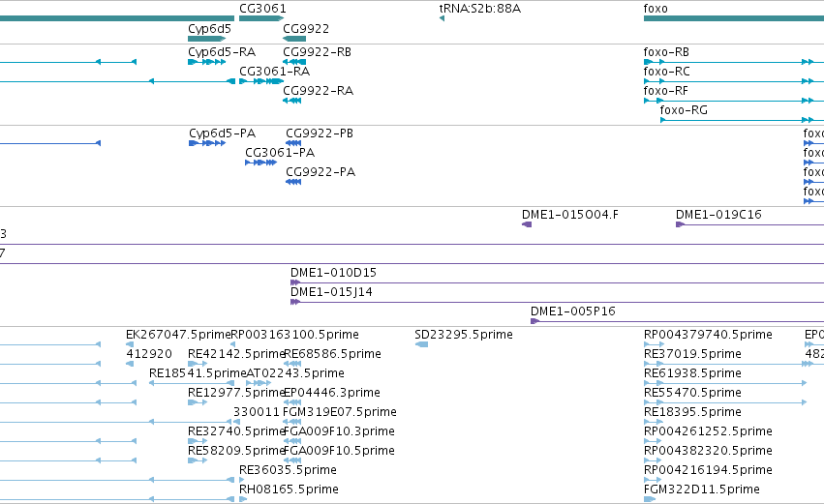This screenshot has height=504, width=824.
Task: Open the foxo-RB transcript
Action: coord(666,52)
